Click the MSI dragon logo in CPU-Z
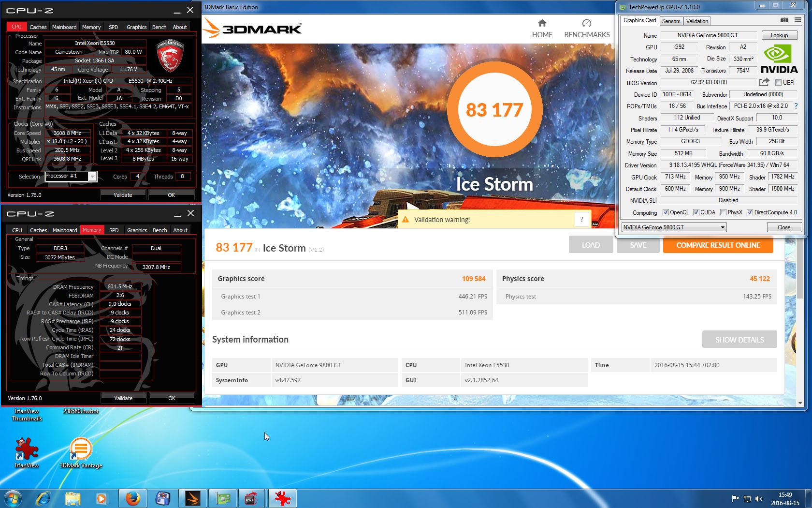This screenshot has width=812, height=508. [x=170, y=55]
